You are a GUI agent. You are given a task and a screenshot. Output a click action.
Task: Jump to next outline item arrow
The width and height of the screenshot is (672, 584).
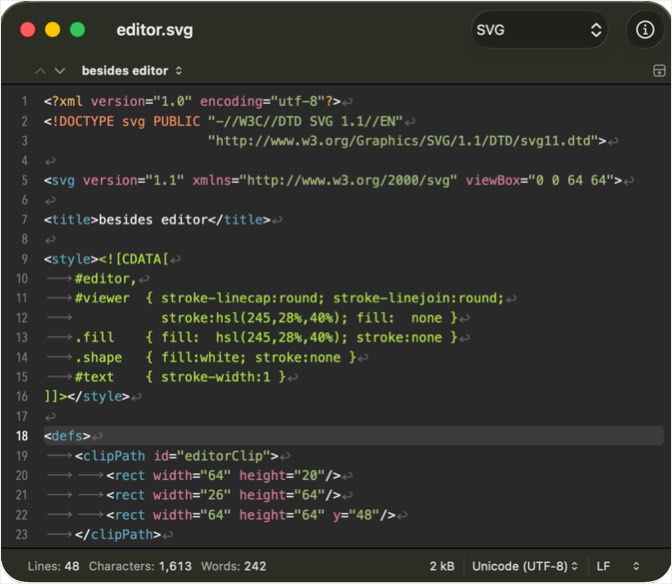[60, 71]
